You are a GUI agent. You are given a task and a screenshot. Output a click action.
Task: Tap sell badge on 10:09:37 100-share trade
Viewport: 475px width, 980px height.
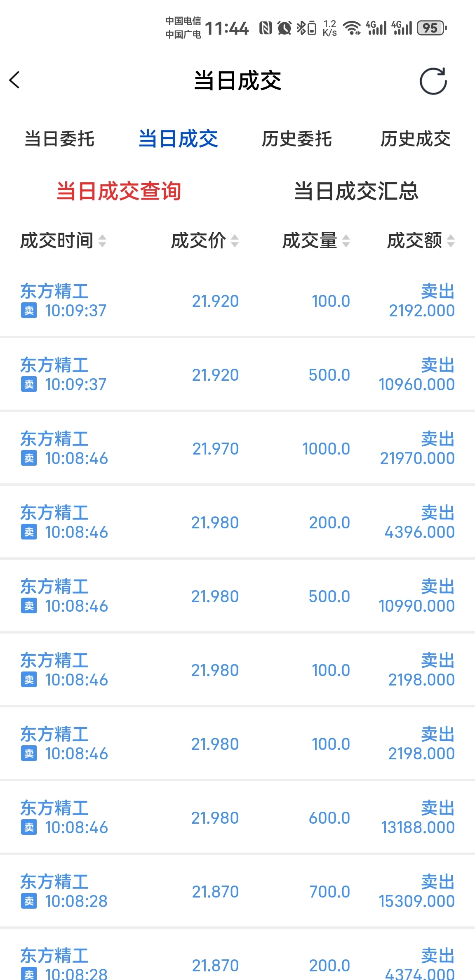click(29, 311)
